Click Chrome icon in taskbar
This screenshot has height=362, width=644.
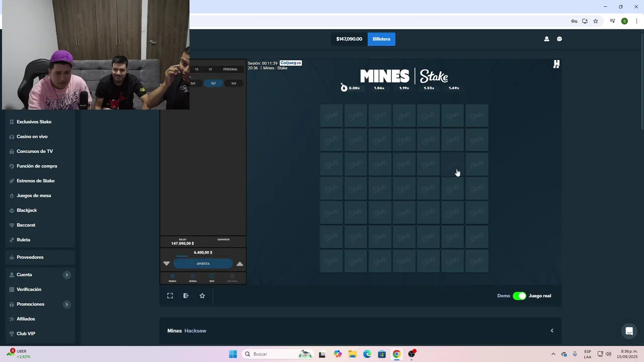(x=396, y=354)
